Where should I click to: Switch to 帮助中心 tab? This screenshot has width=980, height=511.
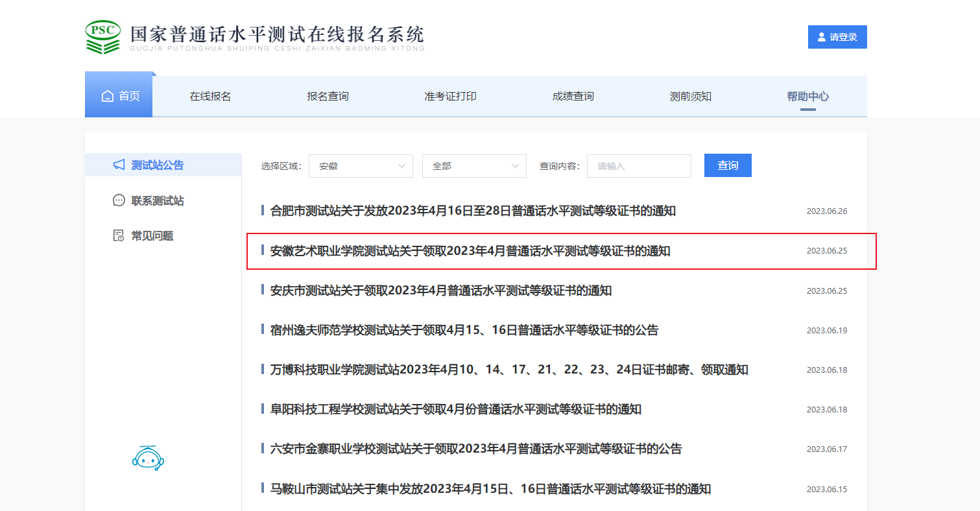coord(807,96)
